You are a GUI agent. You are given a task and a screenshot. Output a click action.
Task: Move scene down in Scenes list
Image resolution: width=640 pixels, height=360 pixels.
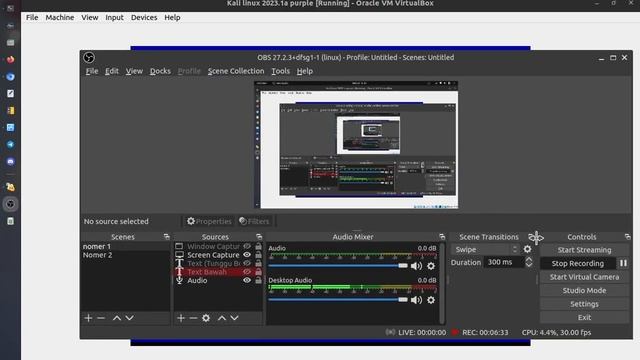pyautogui.click(x=129, y=318)
